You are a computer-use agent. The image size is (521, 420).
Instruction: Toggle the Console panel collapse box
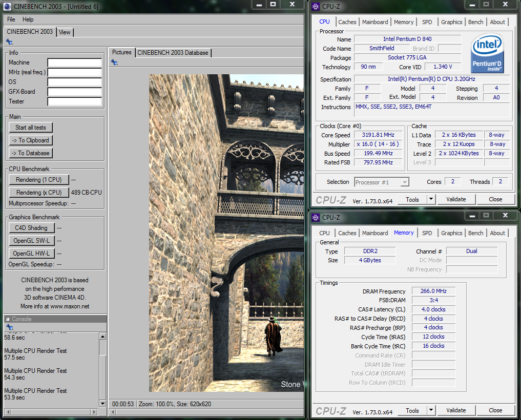pos(8,319)
